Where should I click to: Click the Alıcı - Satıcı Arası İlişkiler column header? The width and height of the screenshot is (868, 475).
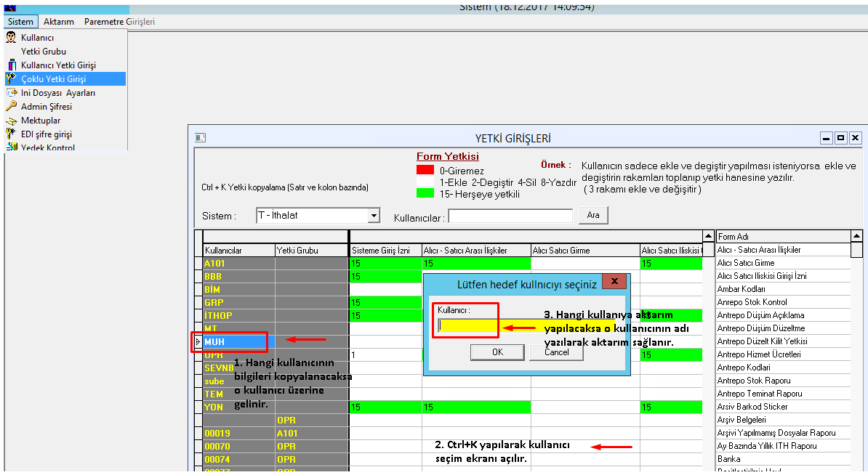pos(476,251)
